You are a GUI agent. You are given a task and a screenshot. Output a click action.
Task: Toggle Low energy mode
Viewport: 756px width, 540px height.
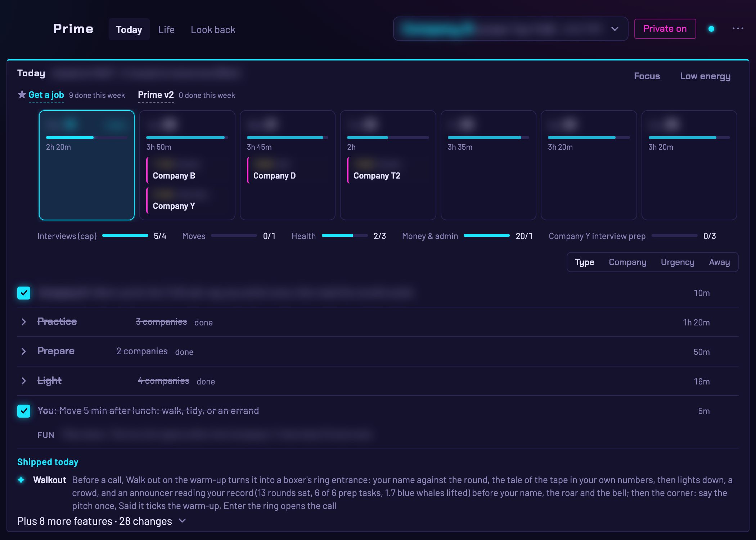[x=705, y=76]
